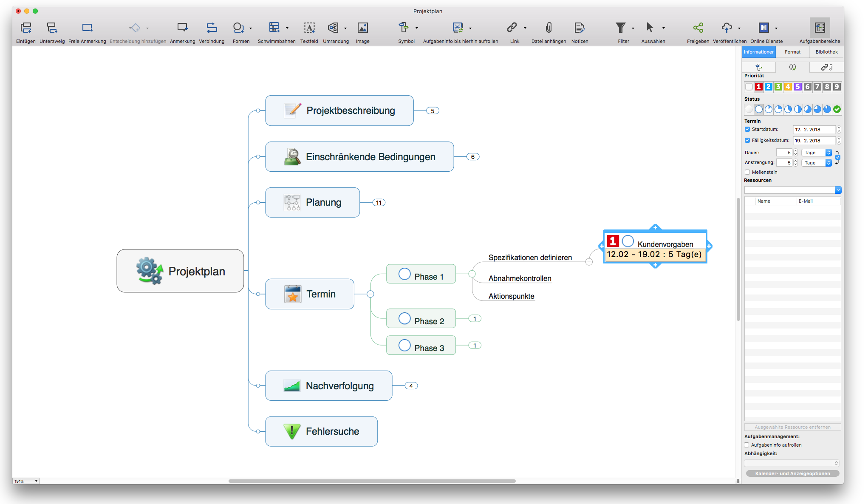
Task: Select the Textfeld tool
Action: point(309,28)
